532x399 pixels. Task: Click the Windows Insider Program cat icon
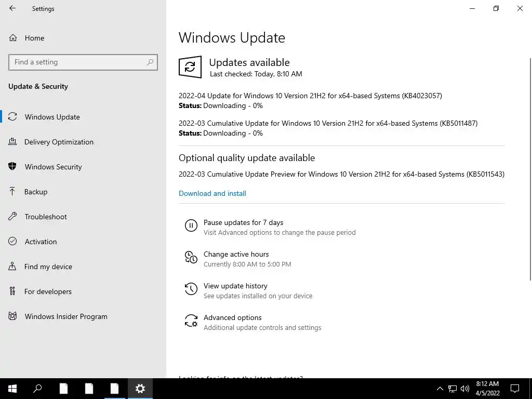12,316
